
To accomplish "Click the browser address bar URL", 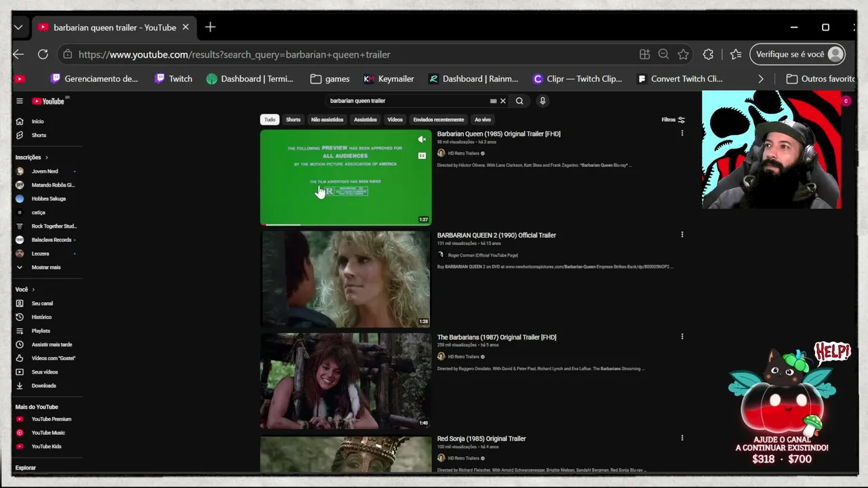I will [235, 54].
